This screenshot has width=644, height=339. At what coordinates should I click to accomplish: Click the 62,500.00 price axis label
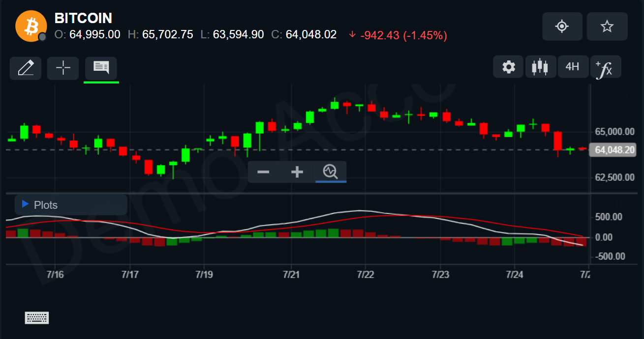coord(614,177)
